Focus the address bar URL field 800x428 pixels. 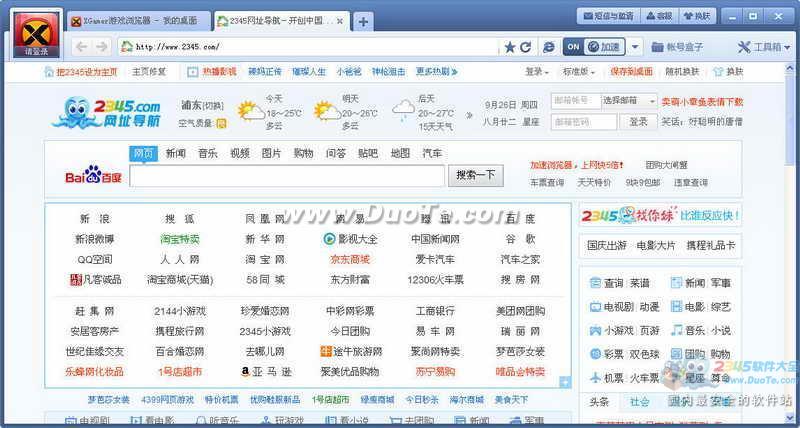pyautogui.click(x=309, y=47)
